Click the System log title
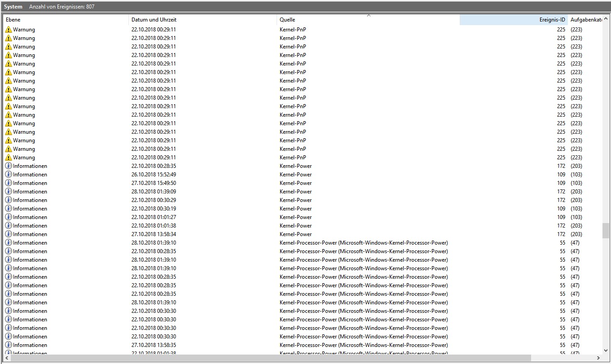Image resolution: width=611 pixels, height=364 pixels. pyautogui.click(x=13, y=7)
